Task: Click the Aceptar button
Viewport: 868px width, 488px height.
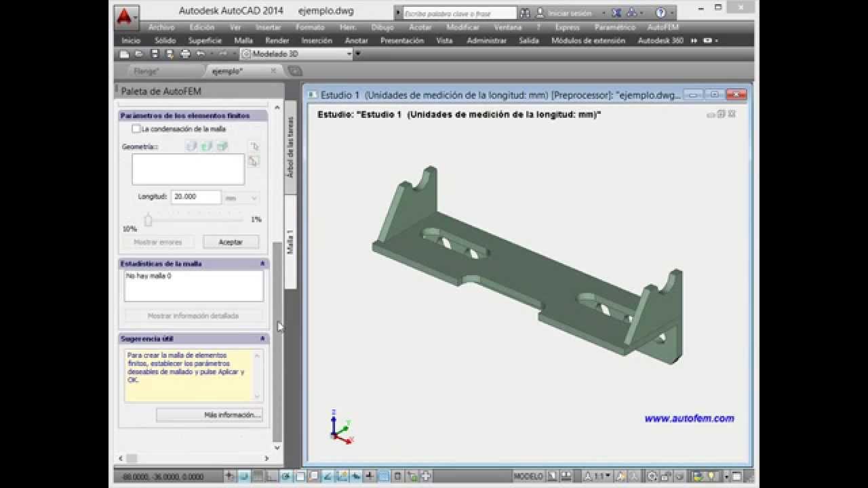Action: 231,242
